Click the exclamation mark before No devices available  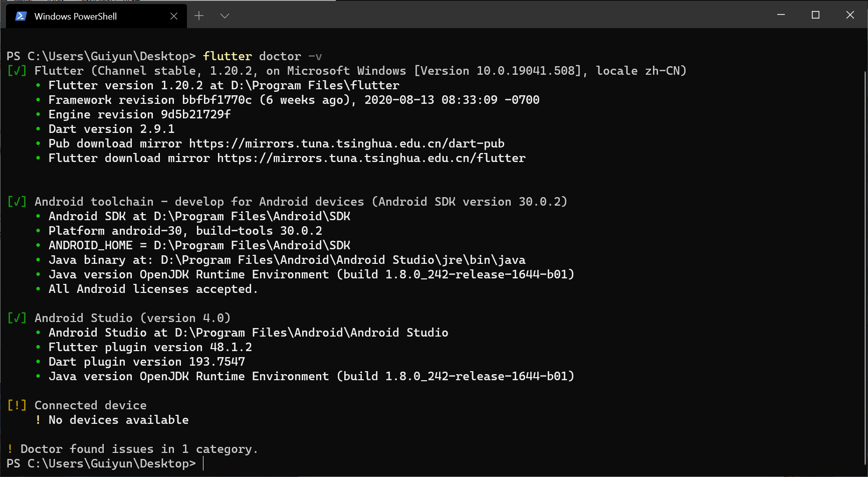tap(38, 420)
